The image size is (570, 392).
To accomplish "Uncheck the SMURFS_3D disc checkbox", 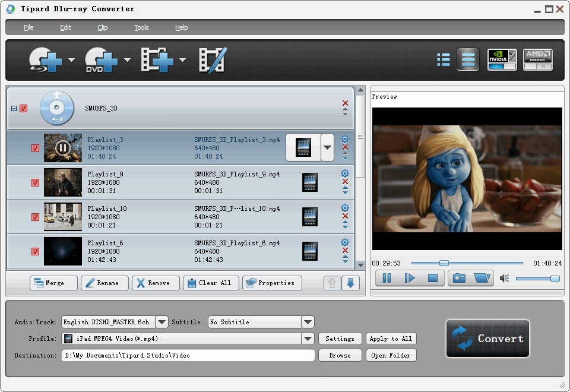I will (24, 108).
